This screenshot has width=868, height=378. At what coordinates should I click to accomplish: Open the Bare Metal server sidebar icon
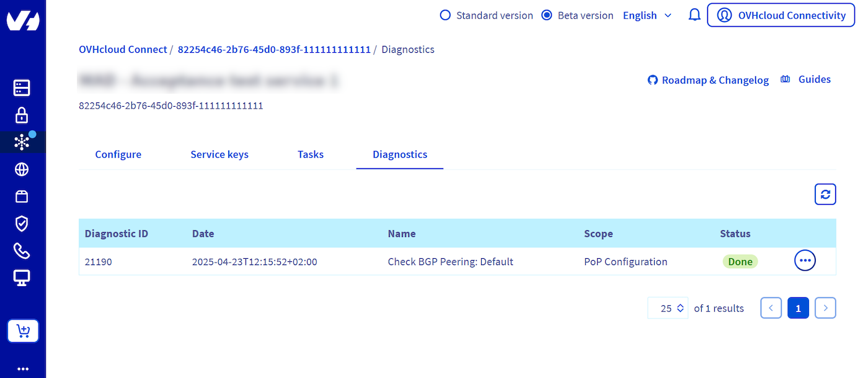(x=22, y=88)
